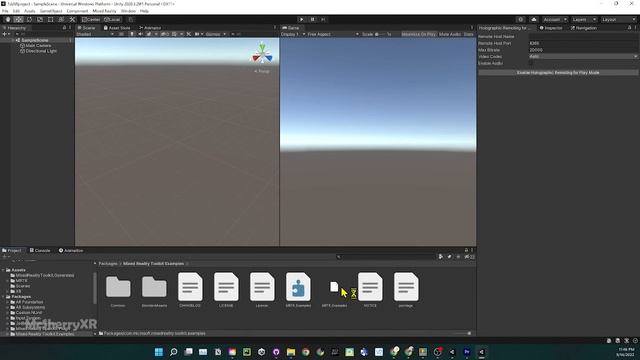Open the Video Codec dropdown
This screenshot has width=640, height=360.
coord(582,56)
